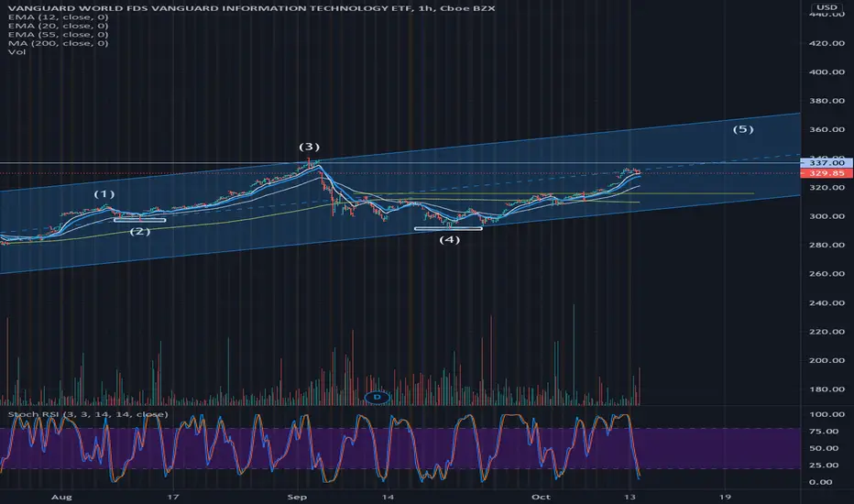Click the Stoch RSI indicator label
Viewport: 854px width, 504px height.
[x=88, y=414]
